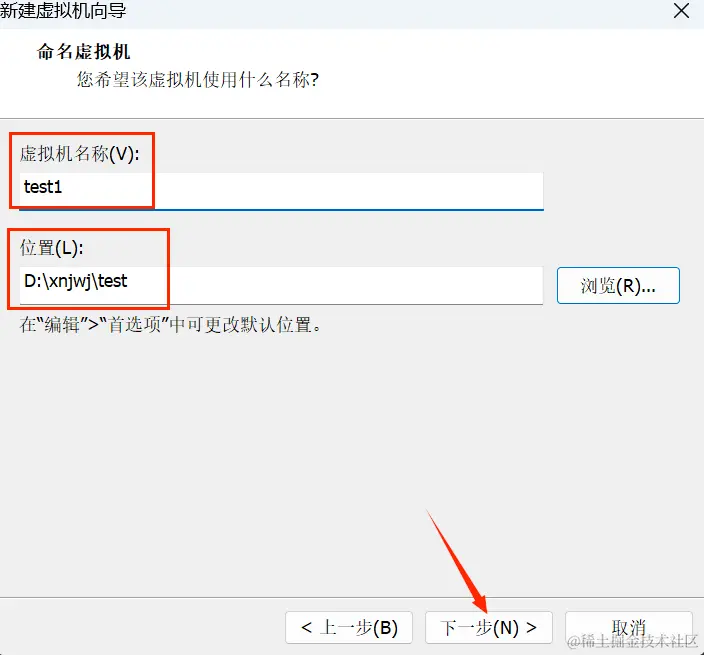The width and height of the screenshot is (704, 655).
Task: Go back with the 上一步(B) button
Action: point(349,627)
